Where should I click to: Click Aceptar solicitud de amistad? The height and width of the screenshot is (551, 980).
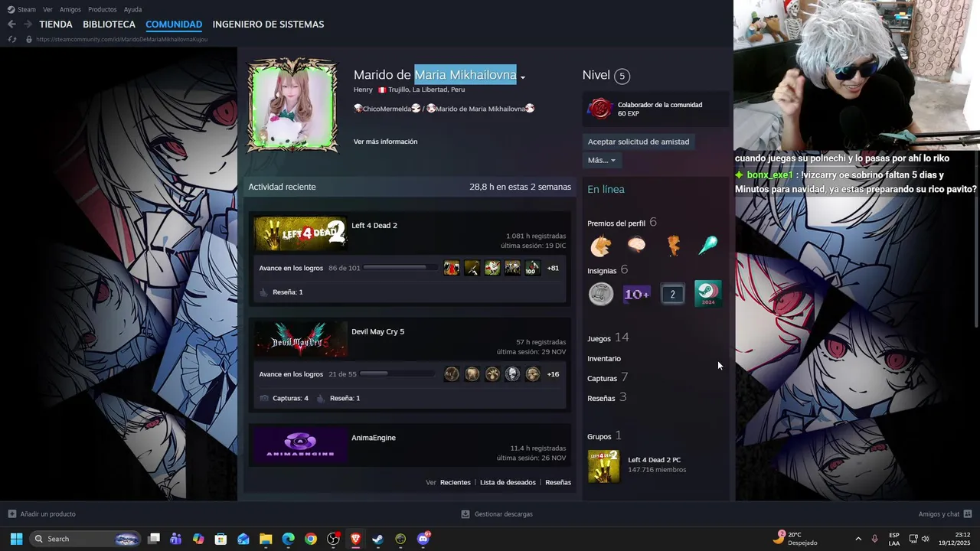point(639,142)
